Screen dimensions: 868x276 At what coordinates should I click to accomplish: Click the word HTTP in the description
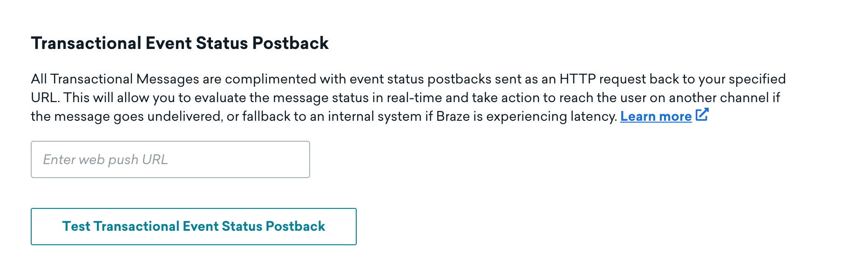point(577,79)
